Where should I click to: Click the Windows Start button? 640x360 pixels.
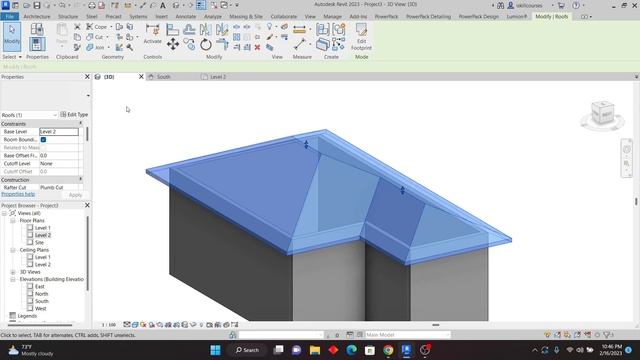[216, 350]
